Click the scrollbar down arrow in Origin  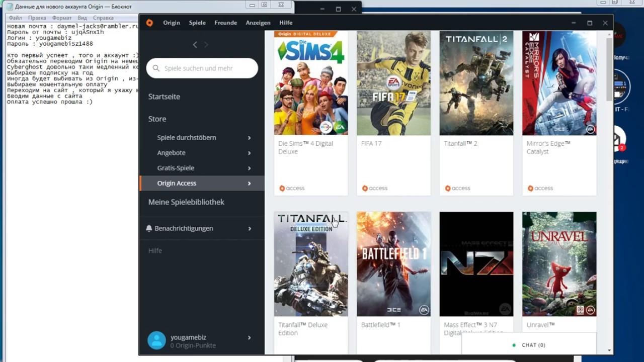click(609, 350)
